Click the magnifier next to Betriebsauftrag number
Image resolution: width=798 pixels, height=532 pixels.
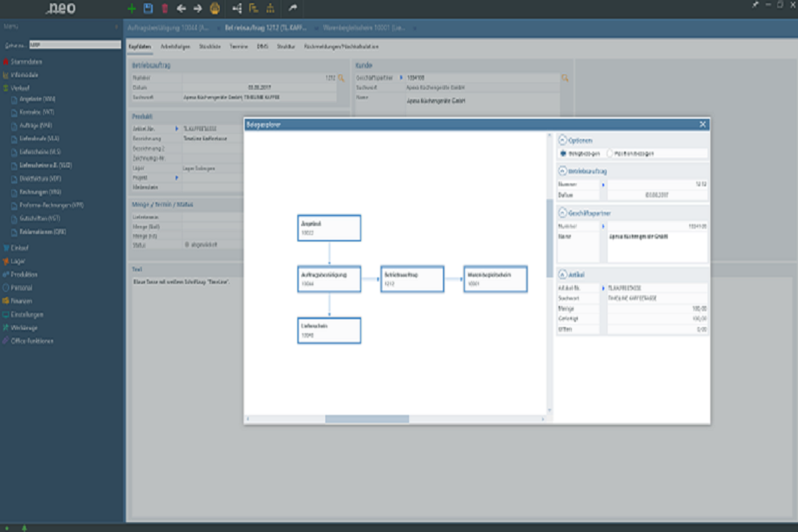(x=341, y=78)
